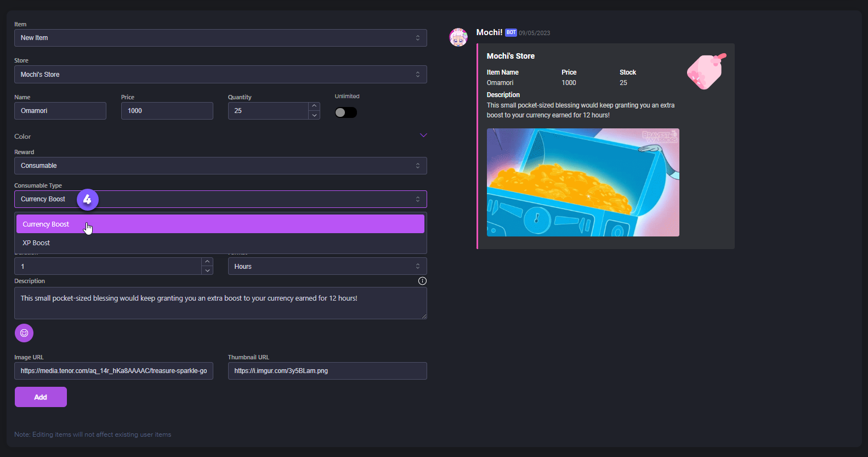Screen dimensions: 868x457
Task: Open the Item dropdown showing New Item
Action: (x=220, y=38)
